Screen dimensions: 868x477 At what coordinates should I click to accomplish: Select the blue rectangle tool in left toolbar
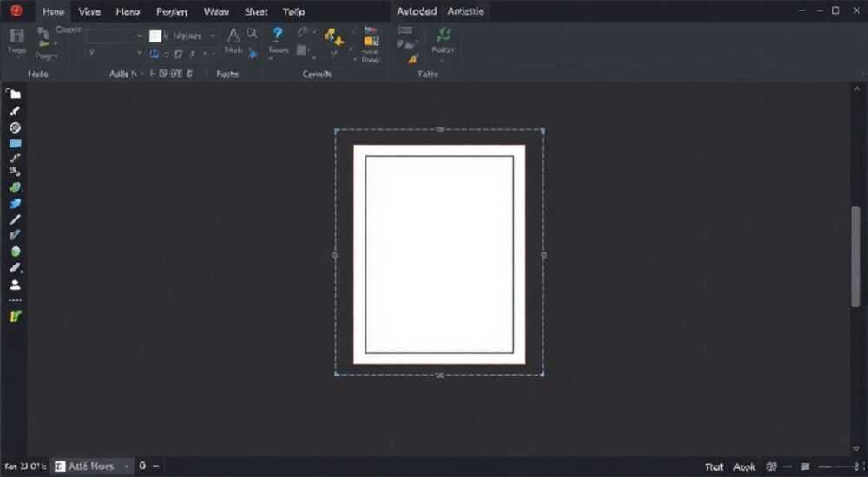tap(15, 144)
